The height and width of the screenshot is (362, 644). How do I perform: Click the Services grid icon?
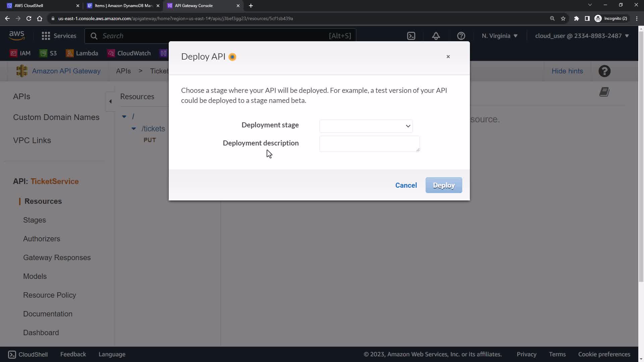coord(46,36)
